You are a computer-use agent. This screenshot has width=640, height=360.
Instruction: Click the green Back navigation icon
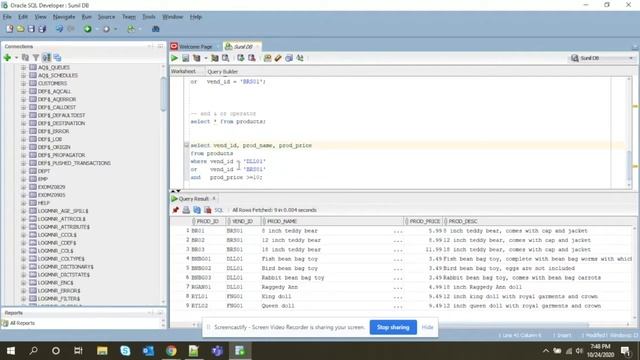click(x=87, y=29)
